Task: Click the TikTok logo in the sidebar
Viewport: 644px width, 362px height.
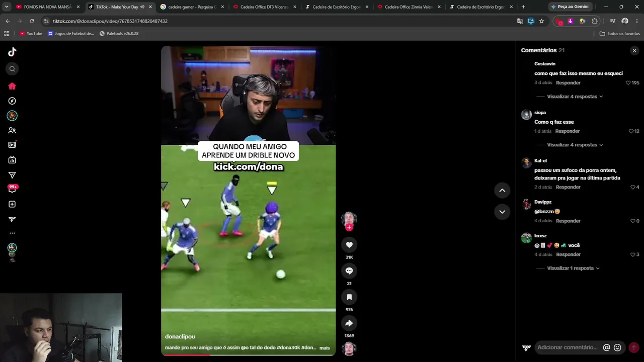Action: [12, 52]
